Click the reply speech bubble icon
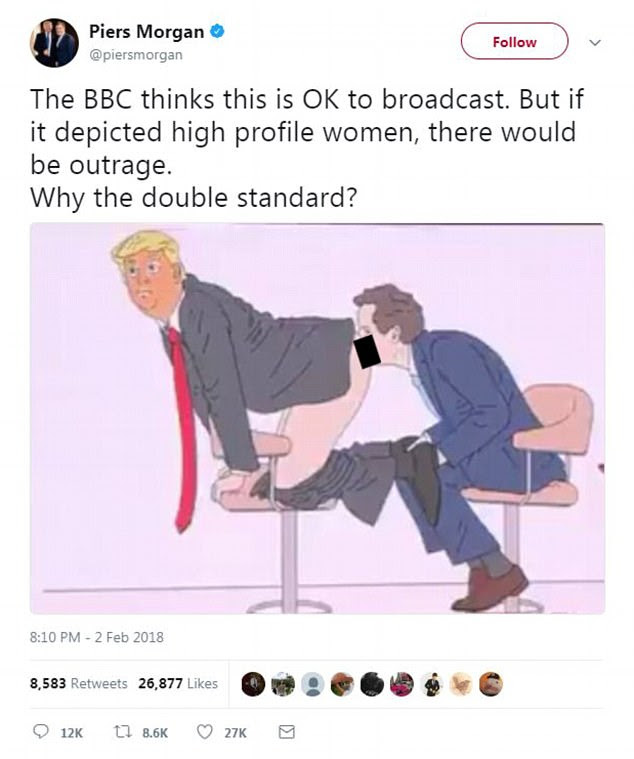 40,731
